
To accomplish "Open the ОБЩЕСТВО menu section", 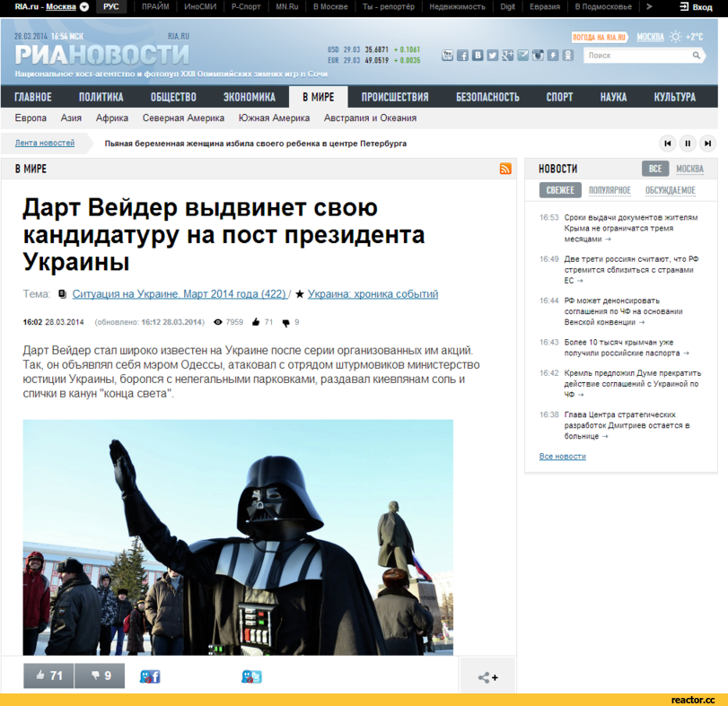I will coord(173,97).
